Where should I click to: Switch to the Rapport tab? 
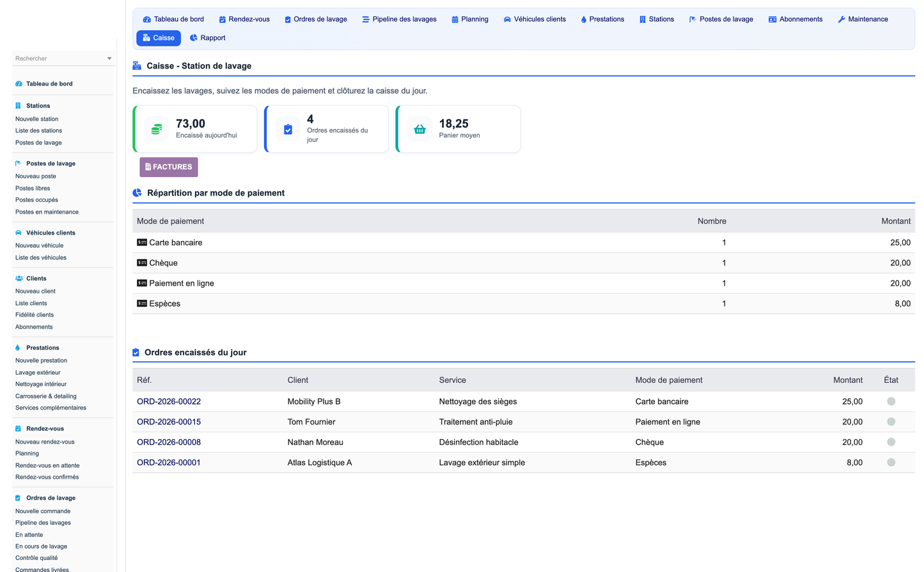pos(208,38)
